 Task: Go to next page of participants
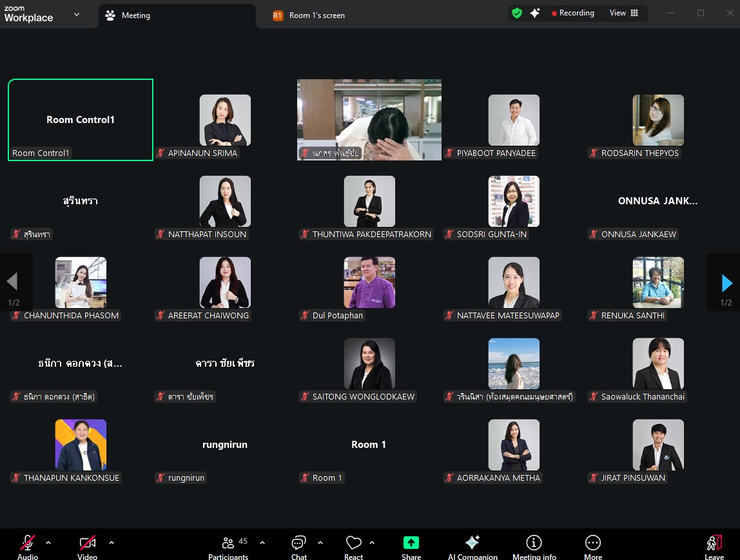click(x=726, y=283)
